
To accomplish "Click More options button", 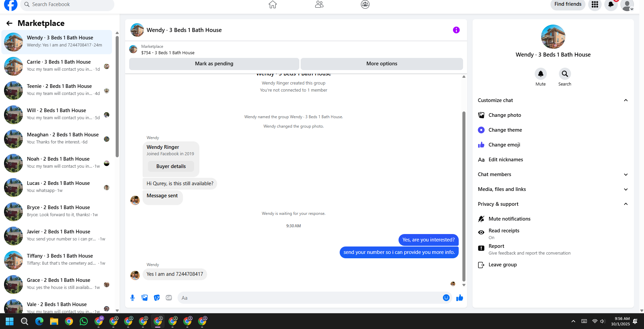I will tap(382, 64).
